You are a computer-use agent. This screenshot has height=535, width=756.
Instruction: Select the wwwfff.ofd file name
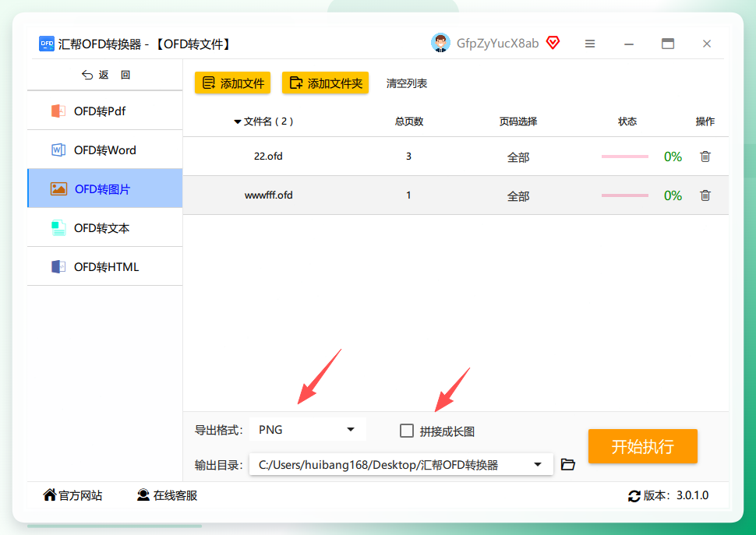[269, 195]
